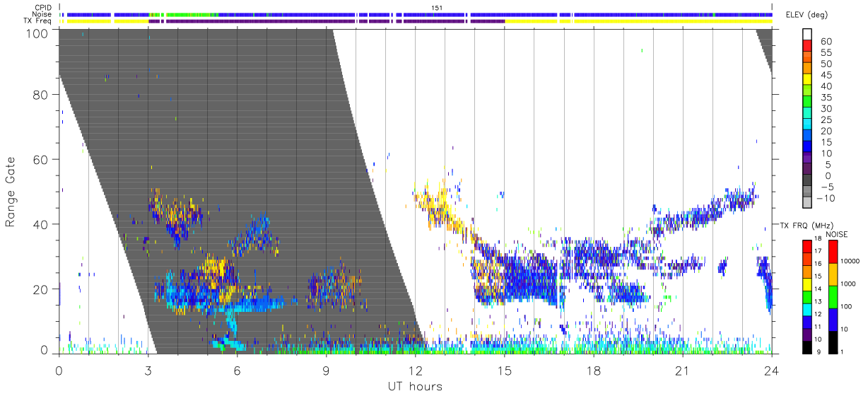Image resolution: width=868 pixels, height=401 pixels.
Task: Click the blue 10–100 NOISE legend segment
Action: pos(833,319)
